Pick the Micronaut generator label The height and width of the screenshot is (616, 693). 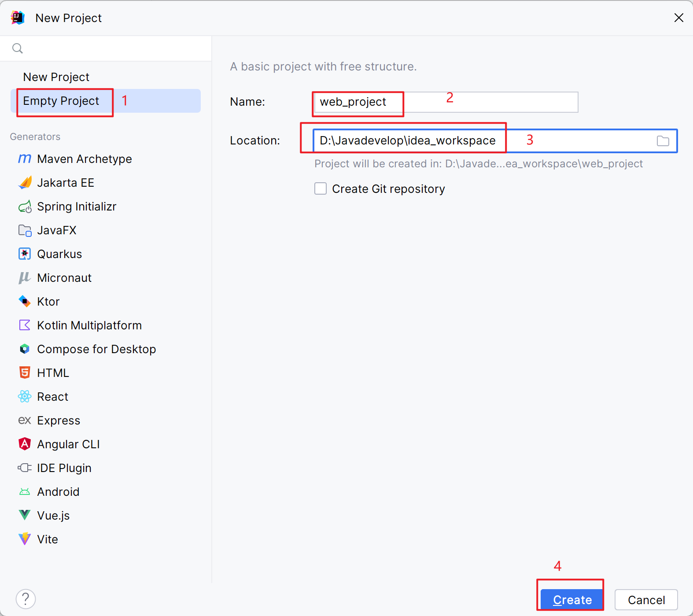click(x=64, y=278)
